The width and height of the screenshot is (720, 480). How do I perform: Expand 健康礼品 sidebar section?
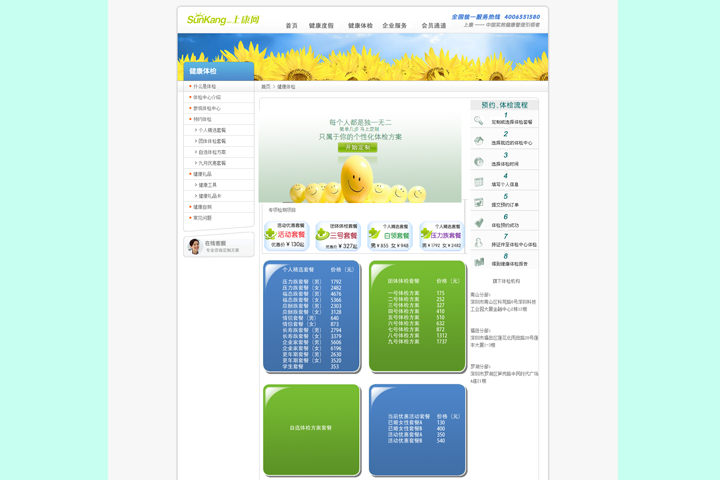(203, 174)
